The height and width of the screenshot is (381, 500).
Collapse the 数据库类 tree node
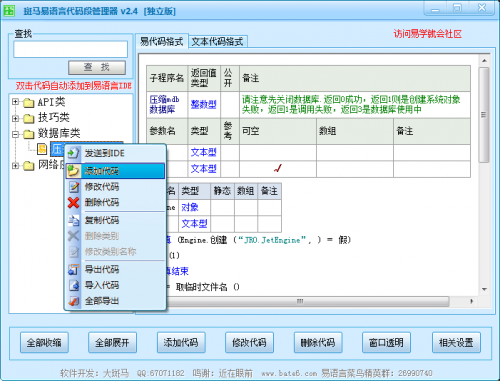(x=15, y=134)
